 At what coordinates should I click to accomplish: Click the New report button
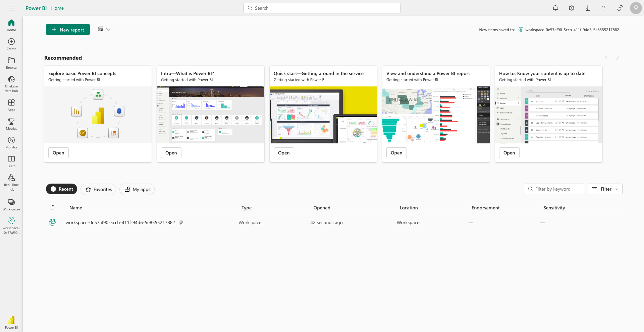point(68,29)
